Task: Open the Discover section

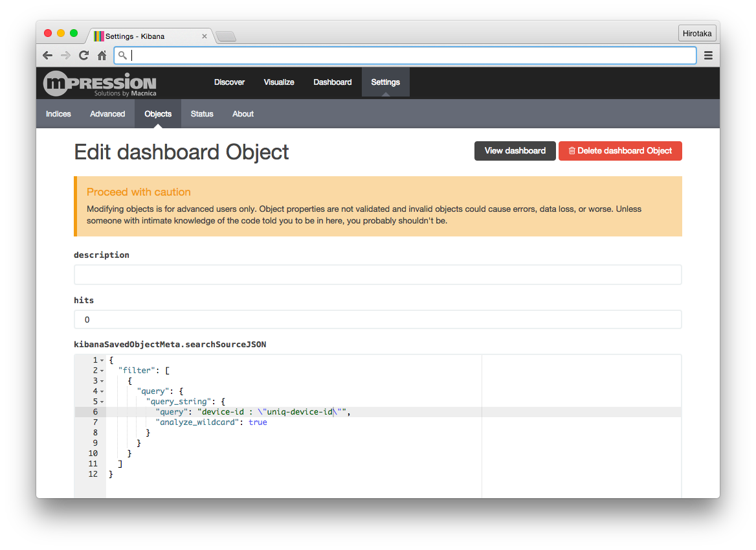Action: coord(230,82)
